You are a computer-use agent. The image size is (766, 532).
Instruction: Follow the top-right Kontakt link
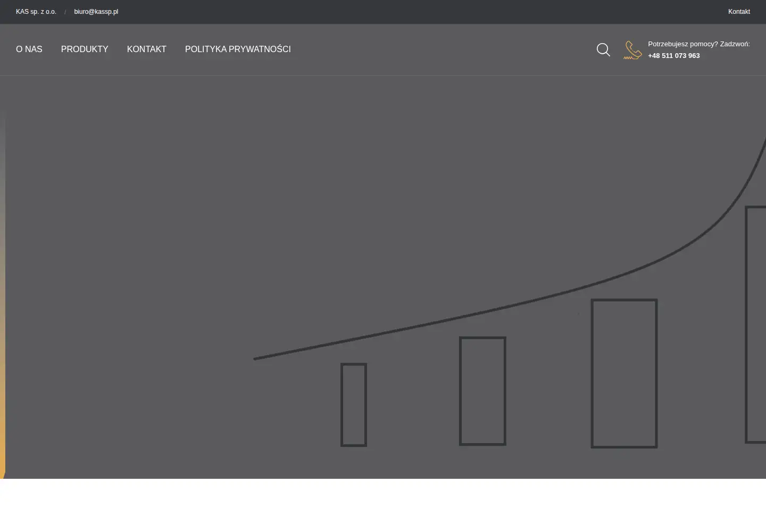739,12
